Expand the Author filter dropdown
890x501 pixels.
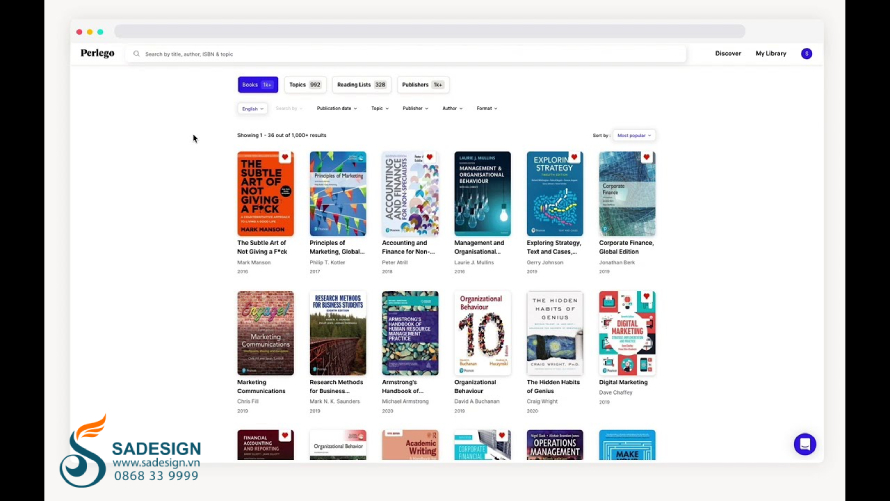(x=452, y=108)
